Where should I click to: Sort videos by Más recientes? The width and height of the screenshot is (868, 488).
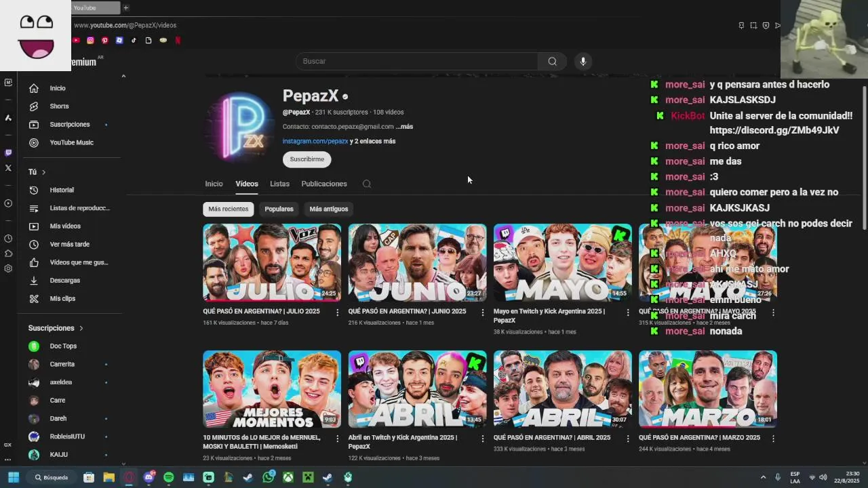tap(229, 209)
